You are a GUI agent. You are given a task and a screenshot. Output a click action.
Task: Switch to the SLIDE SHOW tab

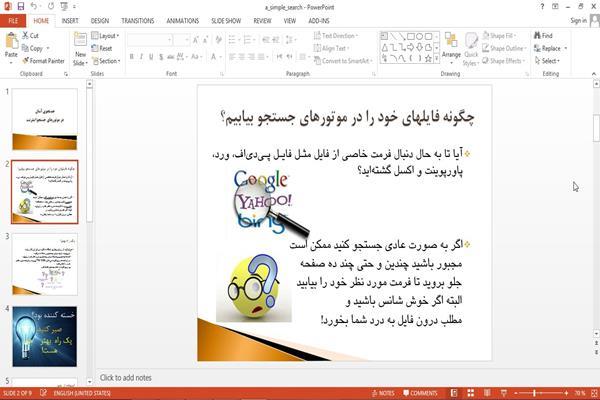[x=226, y=21]
